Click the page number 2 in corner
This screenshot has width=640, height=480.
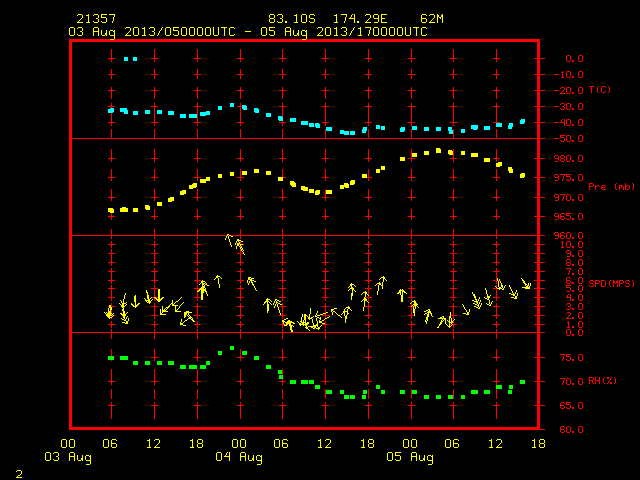point(19,474)
